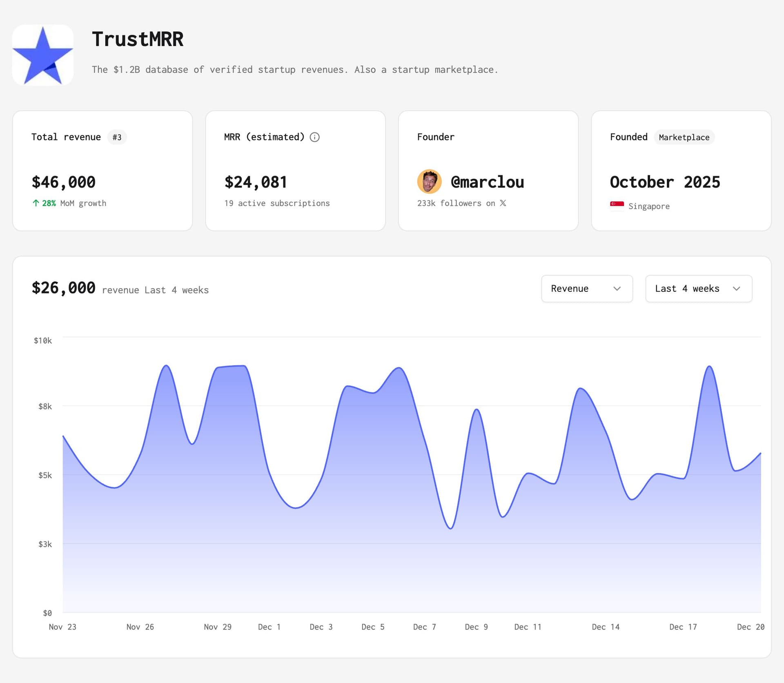Click the Total revenue $46,000 card
784x683 pixels.
coord(102,171)
